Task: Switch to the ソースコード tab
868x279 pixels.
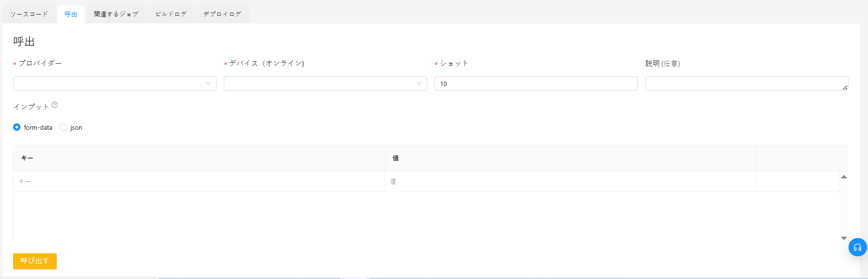Action: (x=29, y=14)
